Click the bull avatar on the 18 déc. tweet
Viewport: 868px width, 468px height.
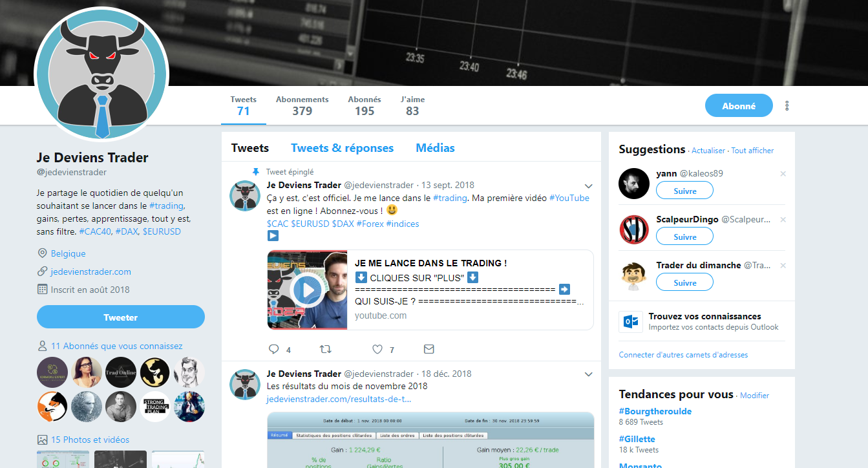(246, 384)
